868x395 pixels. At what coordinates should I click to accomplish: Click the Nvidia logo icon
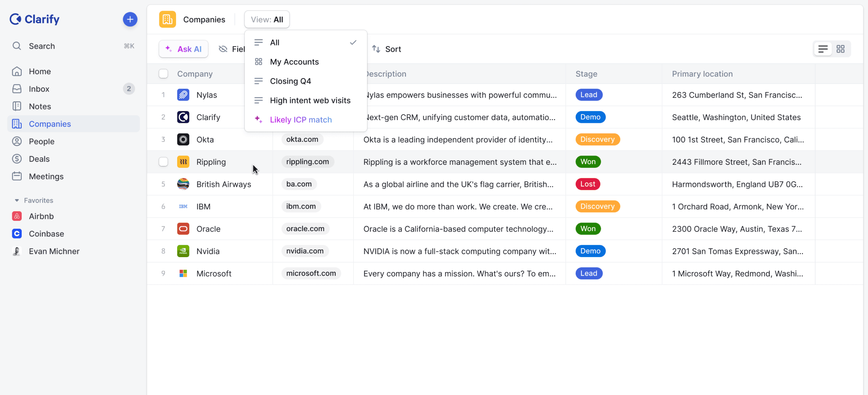183,251
